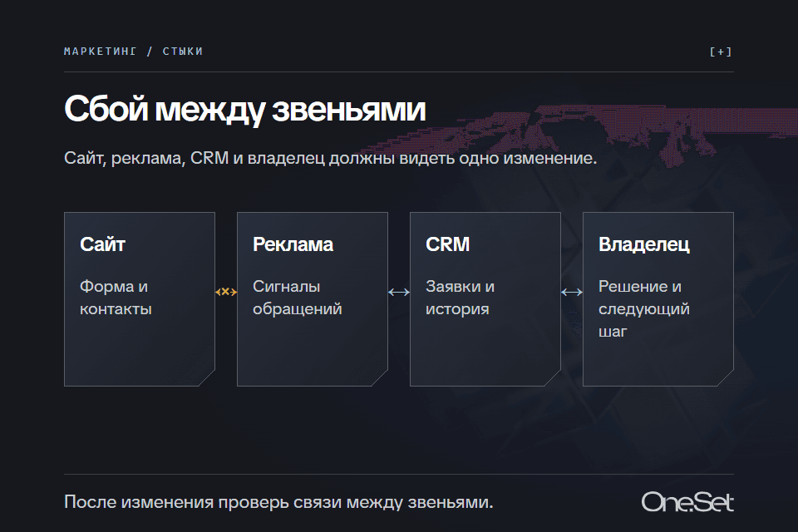Click the OneSet logo
The image size is (798, 532).
coord(687,502)
